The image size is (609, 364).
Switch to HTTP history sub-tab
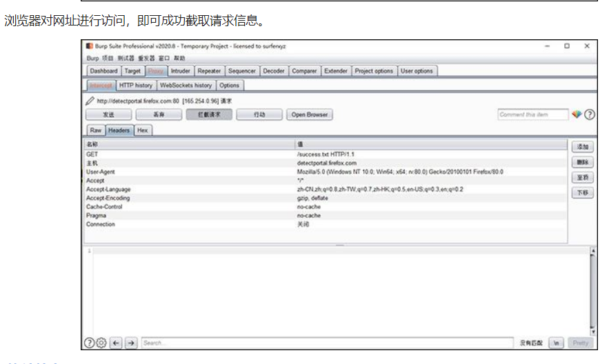tap(136, 85)
